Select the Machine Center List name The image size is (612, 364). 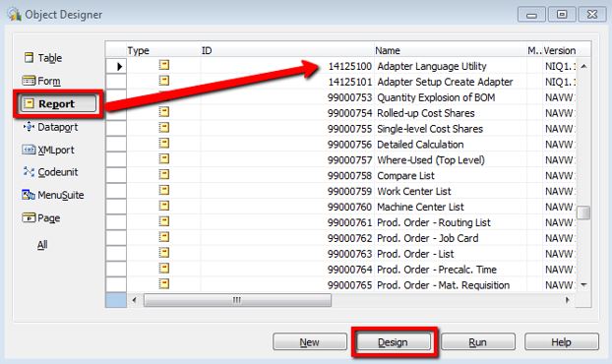tap(420, 207)
